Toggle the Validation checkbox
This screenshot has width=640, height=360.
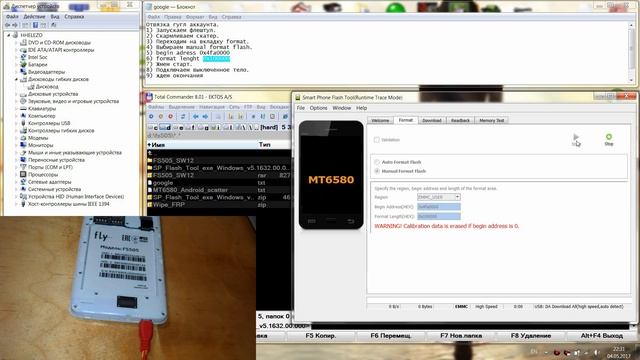[376, 140]
